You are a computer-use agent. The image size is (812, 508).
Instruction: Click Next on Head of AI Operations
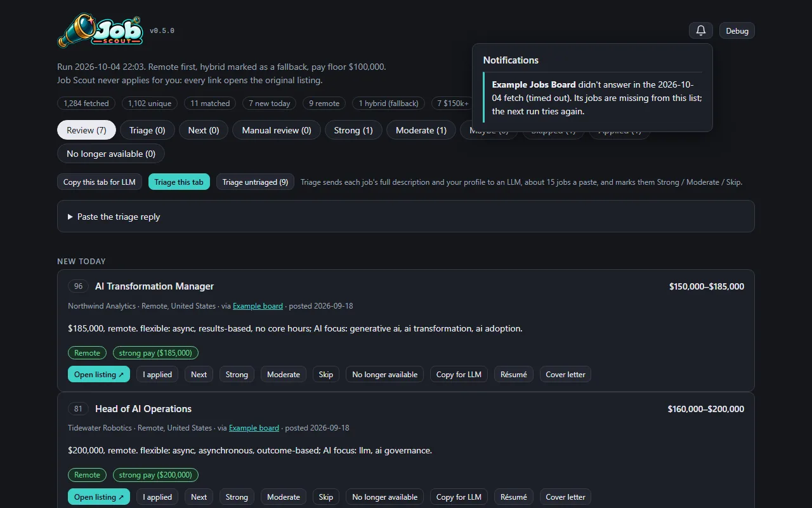click(x=199, y=497)
